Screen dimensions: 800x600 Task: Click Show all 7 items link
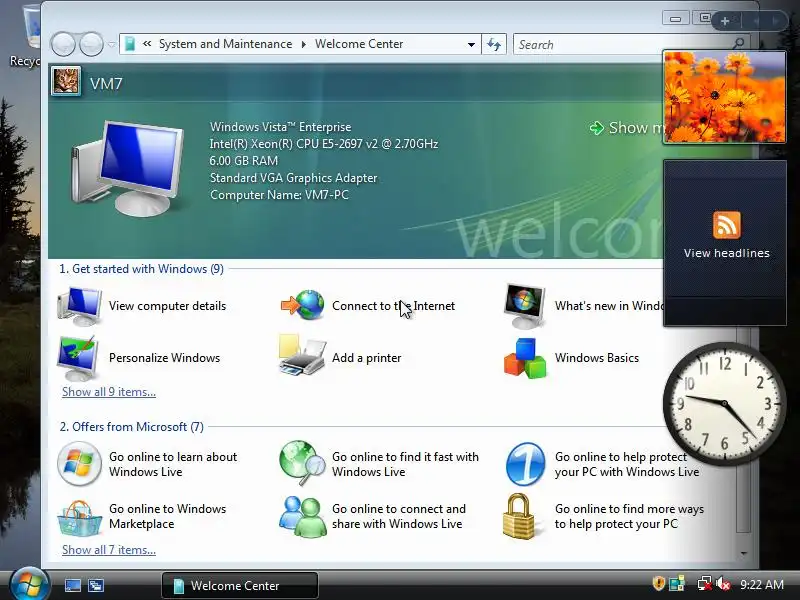pos(109,550)
